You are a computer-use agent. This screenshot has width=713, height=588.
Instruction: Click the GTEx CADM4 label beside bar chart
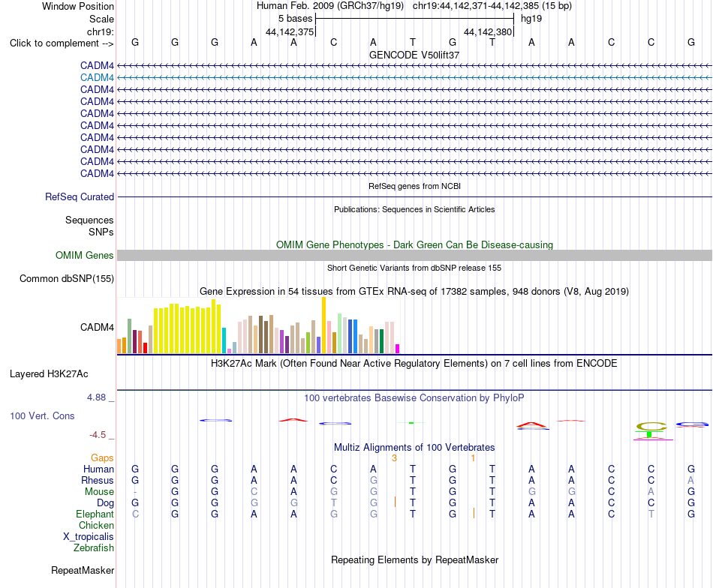click(97, 327)
